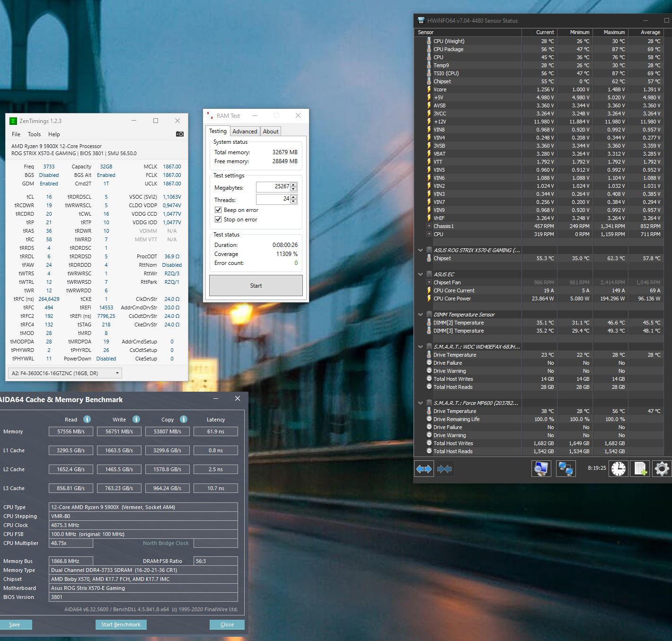672x641 pixels.
Task: Click the info icon next to Write
Action: 136,419
